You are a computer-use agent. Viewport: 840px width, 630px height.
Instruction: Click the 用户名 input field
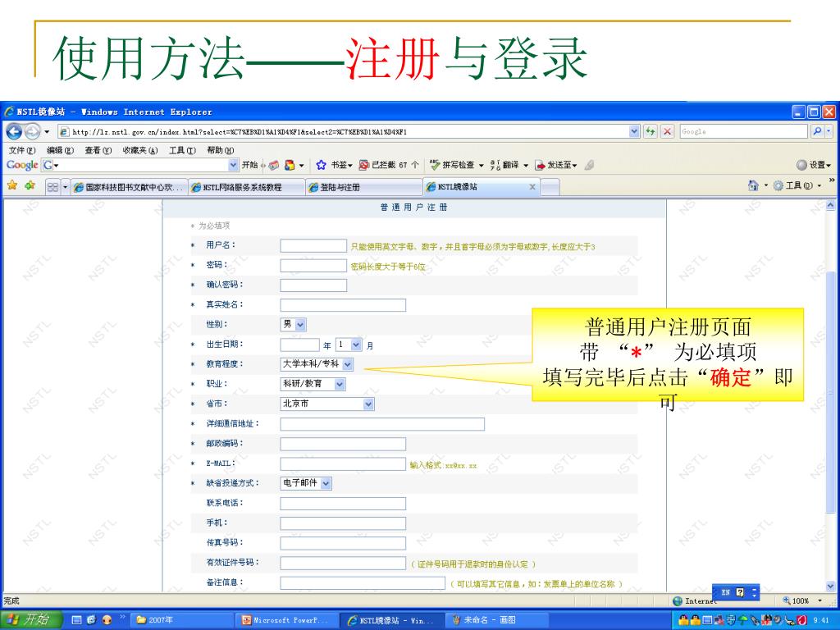(x=313, y=246)
